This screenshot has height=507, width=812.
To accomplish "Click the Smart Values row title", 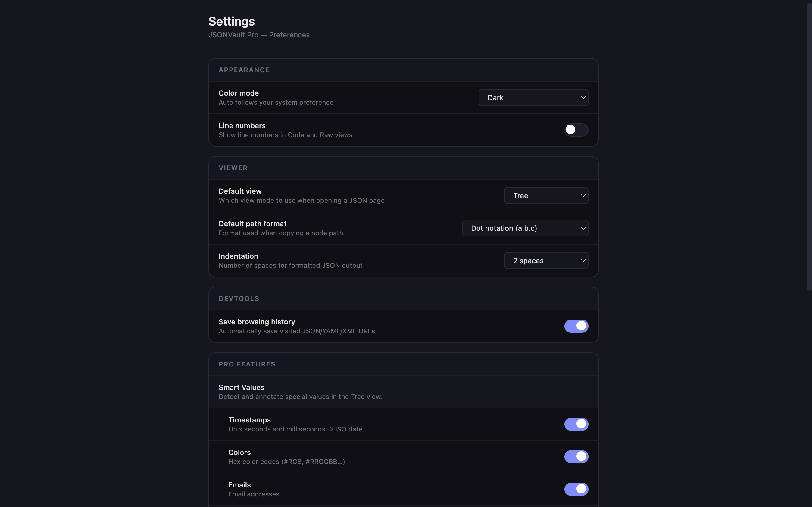I will point(241,387).
